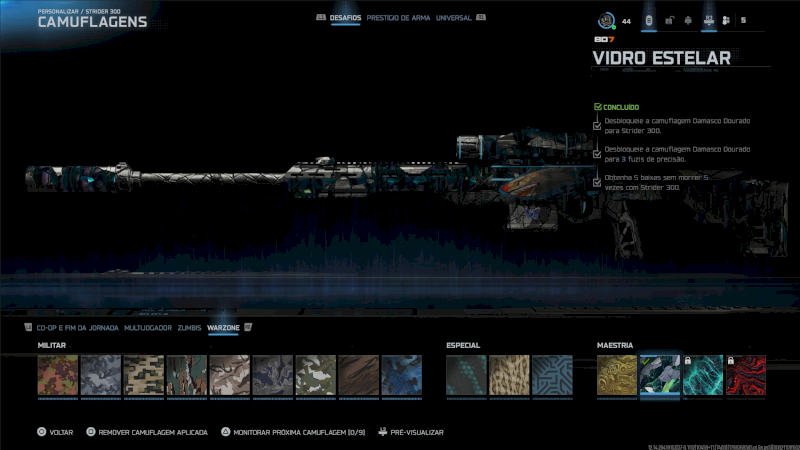
Task: Select the tan fur Especial camo
Action: coord(509,375)
